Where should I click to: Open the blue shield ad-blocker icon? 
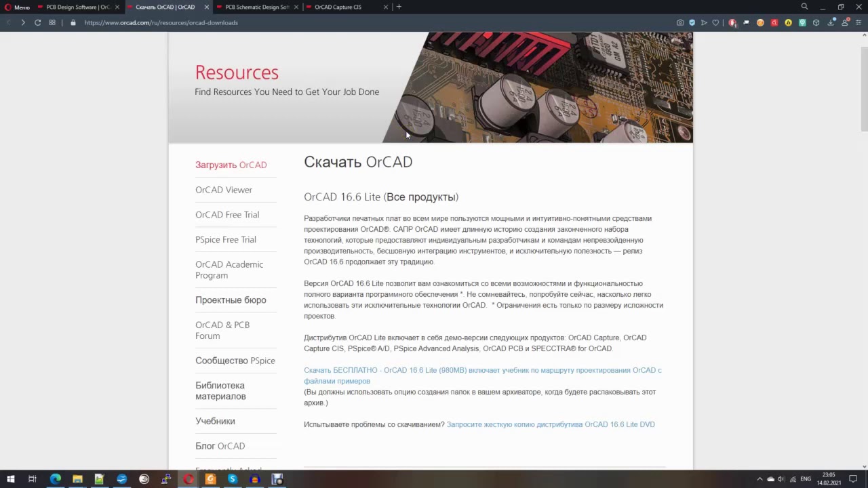(692, 22)
